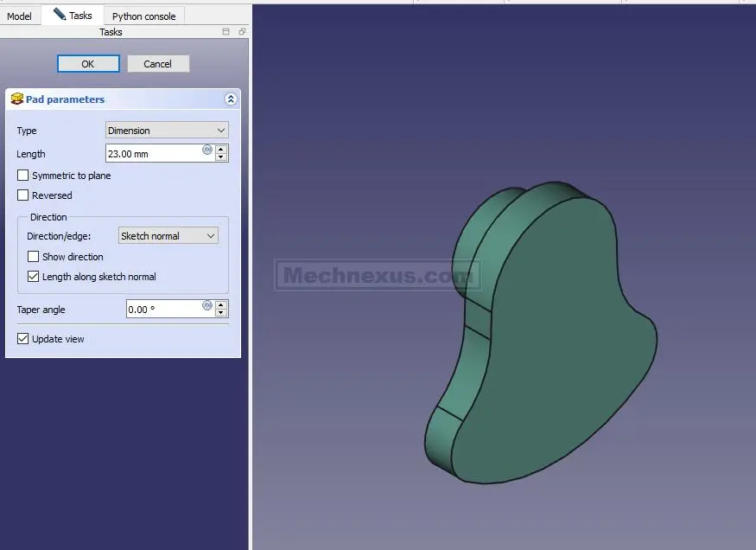The height and width of the screenshot is (550, 756).
Task: Switch to the Model tab
Action: [19, 16]
